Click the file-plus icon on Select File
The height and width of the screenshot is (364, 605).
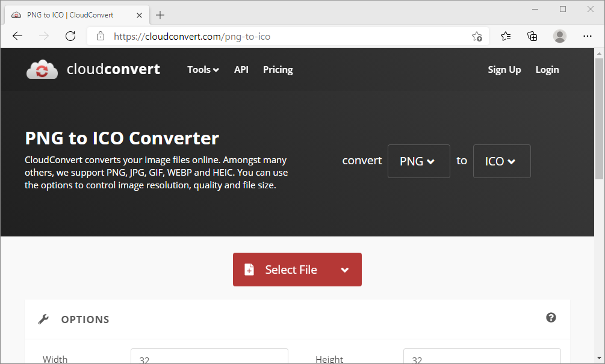(x=249, y=270)
